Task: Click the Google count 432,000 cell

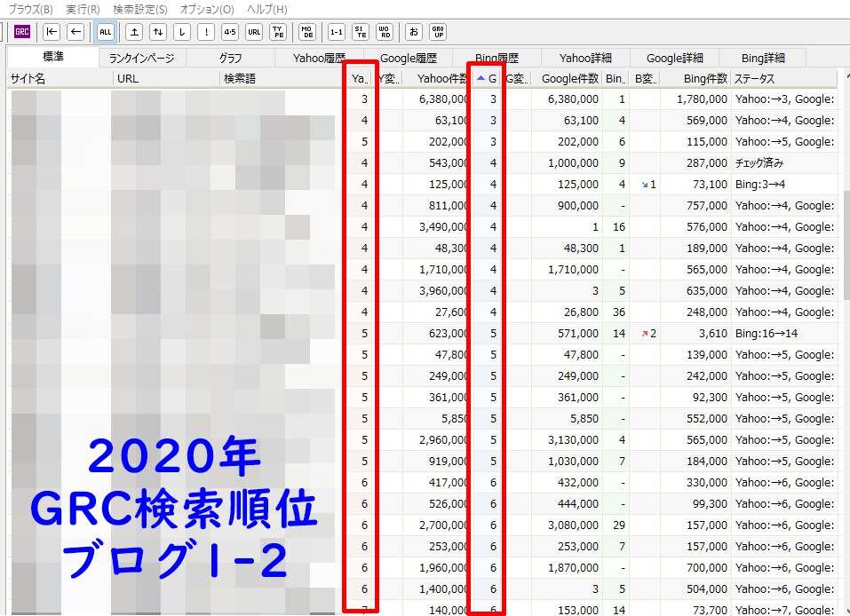Action: 567,483
